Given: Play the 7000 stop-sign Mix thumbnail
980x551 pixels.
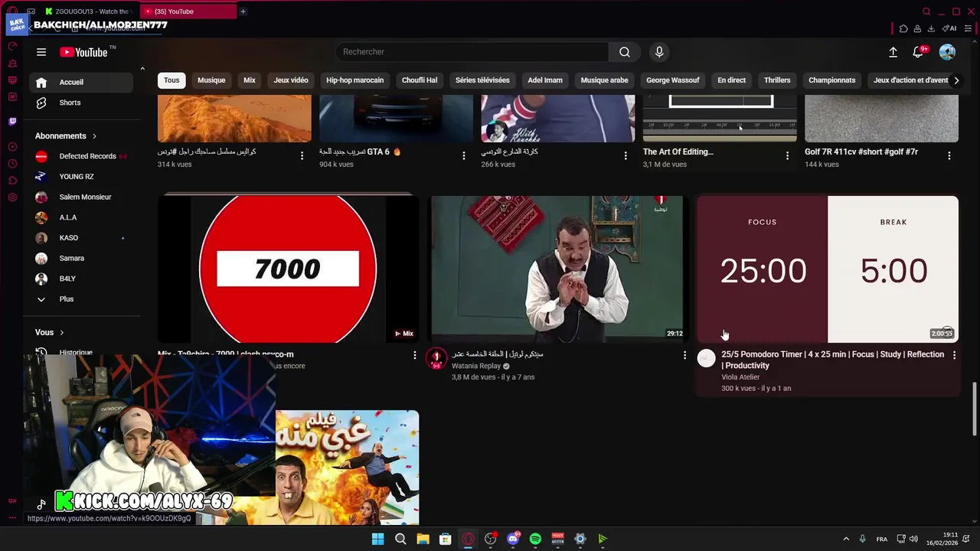Looking at the screenshot, I should pos(288,269).
